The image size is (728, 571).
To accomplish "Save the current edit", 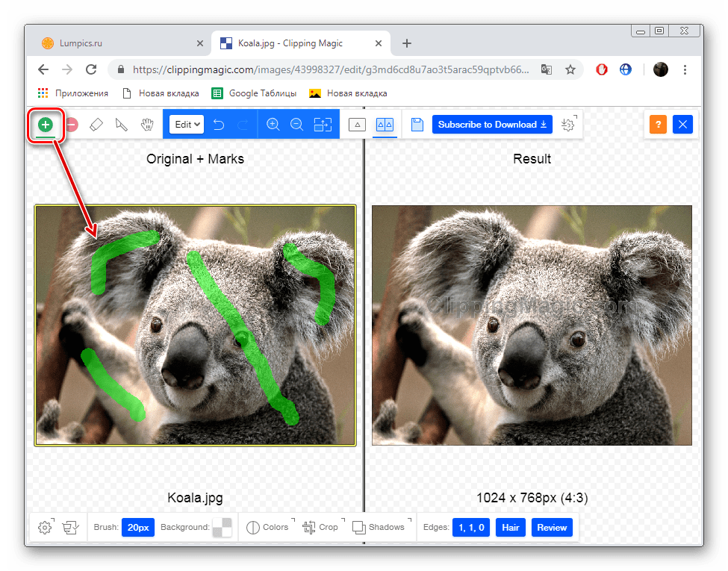I will [x=417, y=125].
